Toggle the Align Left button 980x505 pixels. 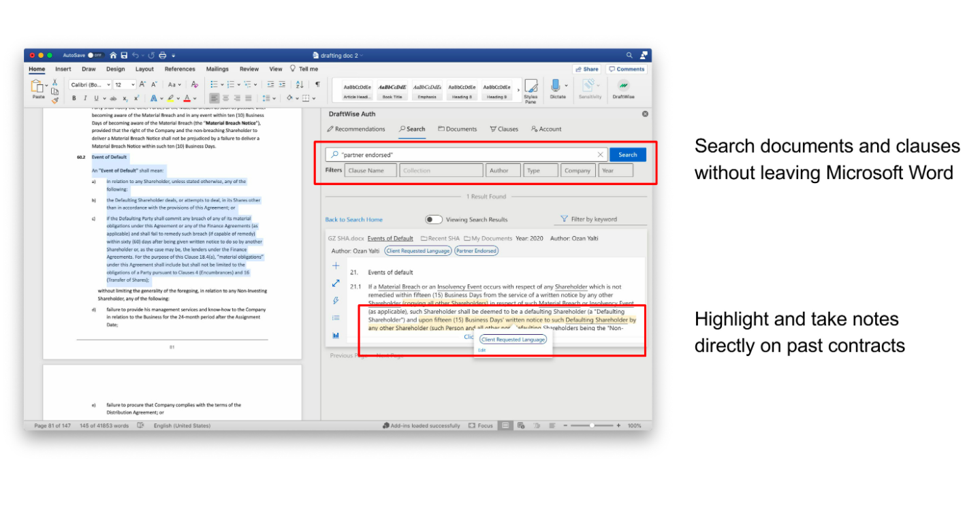215,98
